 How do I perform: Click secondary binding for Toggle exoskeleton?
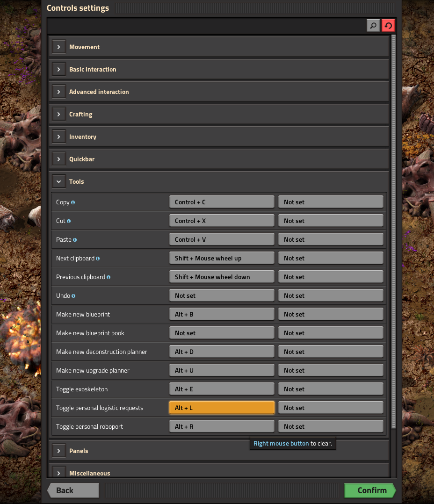pos(331,389)
